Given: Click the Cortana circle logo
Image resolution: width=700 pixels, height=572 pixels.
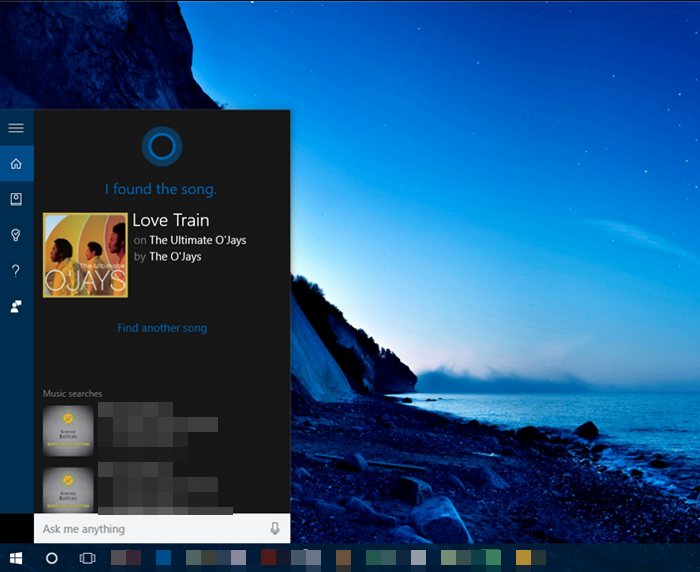Looking at the screenshot, I should pos(161,147).
